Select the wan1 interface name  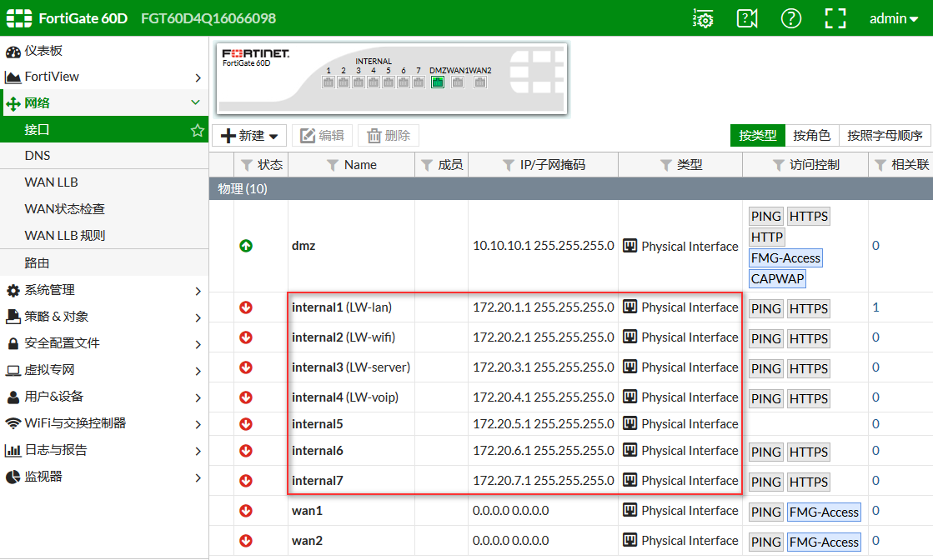coord(307,511)
